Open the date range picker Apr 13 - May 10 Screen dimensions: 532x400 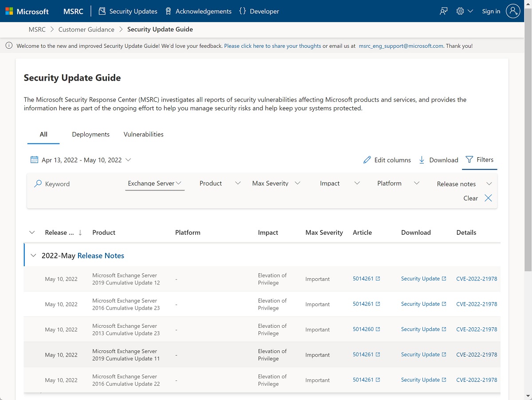click(81, 160)
